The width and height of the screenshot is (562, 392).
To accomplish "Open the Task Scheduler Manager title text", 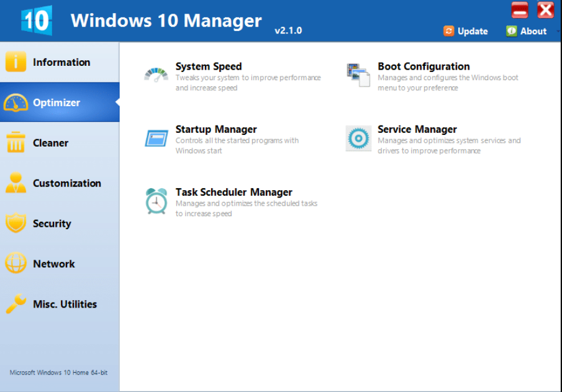I will coord(233,192).
